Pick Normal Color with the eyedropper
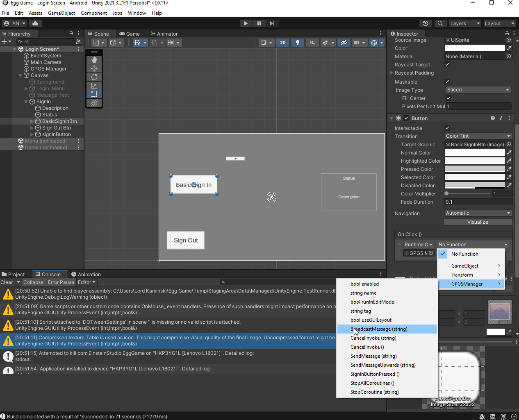 click(x=509, y=152)
